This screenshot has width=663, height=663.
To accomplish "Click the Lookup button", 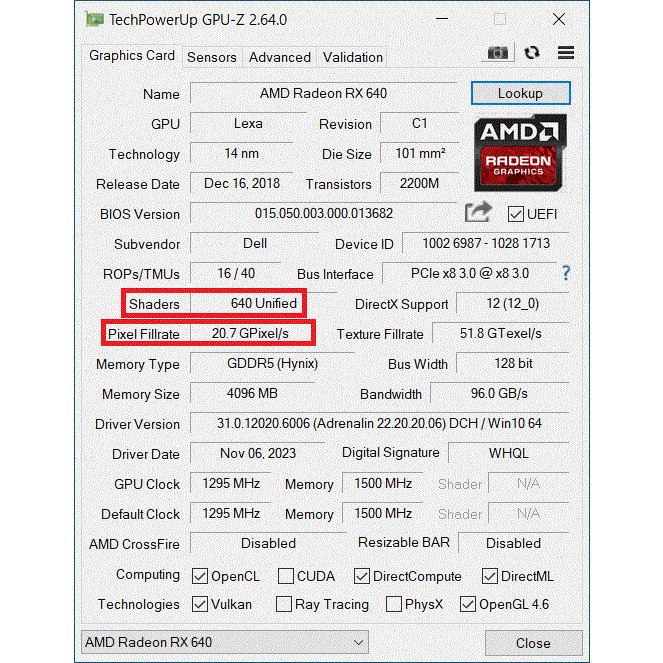I will pos(521,93).
